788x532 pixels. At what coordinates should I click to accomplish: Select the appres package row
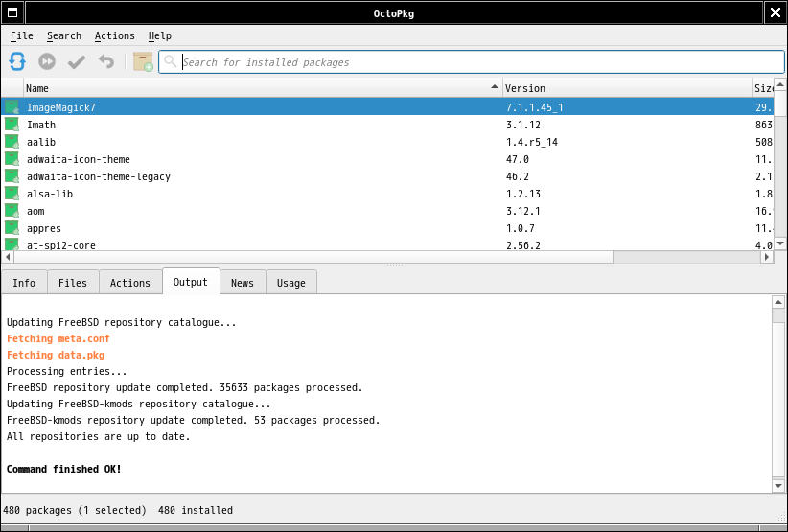44,228
